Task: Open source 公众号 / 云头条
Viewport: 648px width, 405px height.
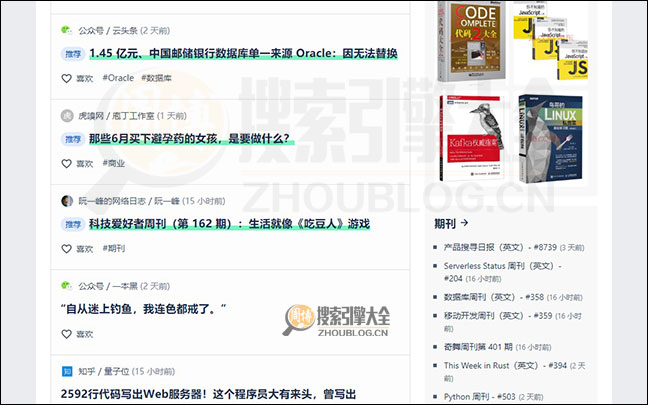Action: click(x=108, y=31)
